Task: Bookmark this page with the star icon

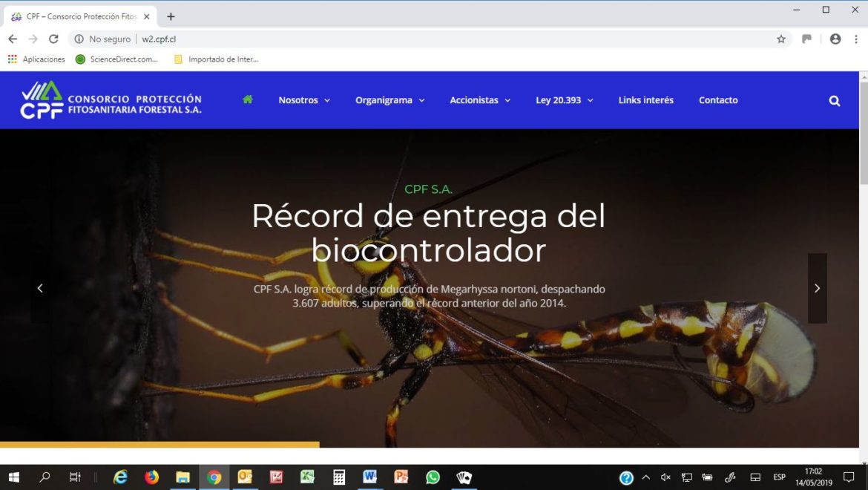Action: point(781,39)
